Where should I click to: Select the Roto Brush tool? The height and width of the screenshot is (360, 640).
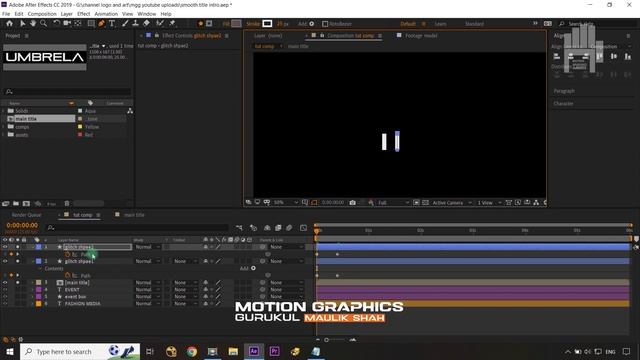click(x=160, y=24)
